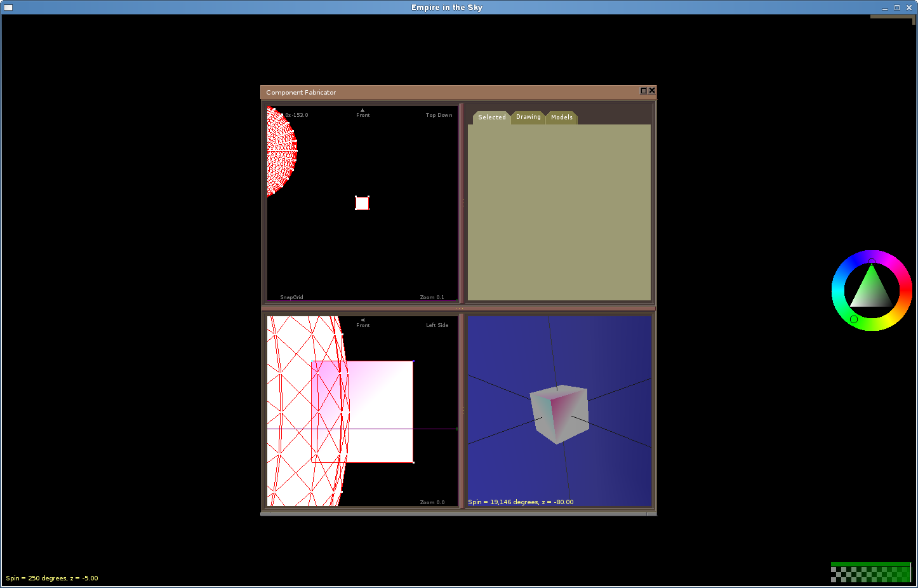This screenshot has height=588, width=918.
Task: Select the small white square in top view
Action: click(362, 203)
